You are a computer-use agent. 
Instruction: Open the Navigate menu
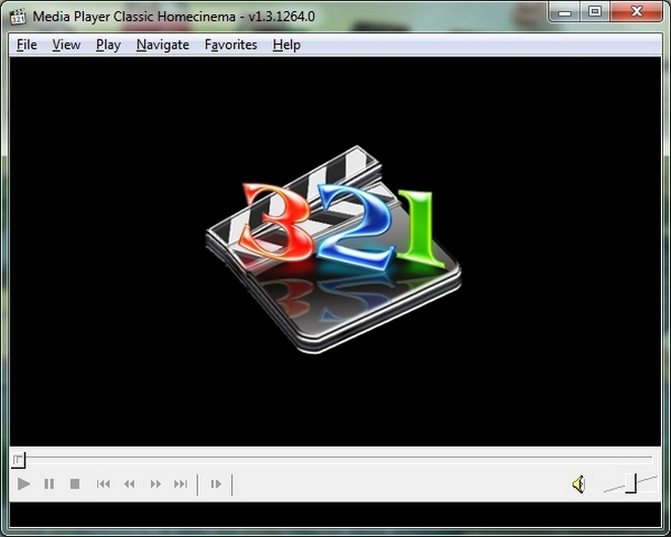pos(162,45)
